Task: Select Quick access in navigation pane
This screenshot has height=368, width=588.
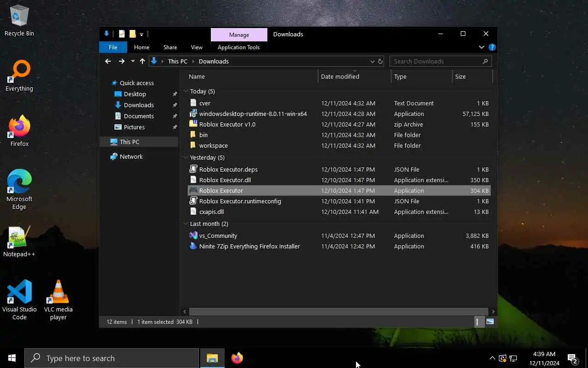Action: 137,83
